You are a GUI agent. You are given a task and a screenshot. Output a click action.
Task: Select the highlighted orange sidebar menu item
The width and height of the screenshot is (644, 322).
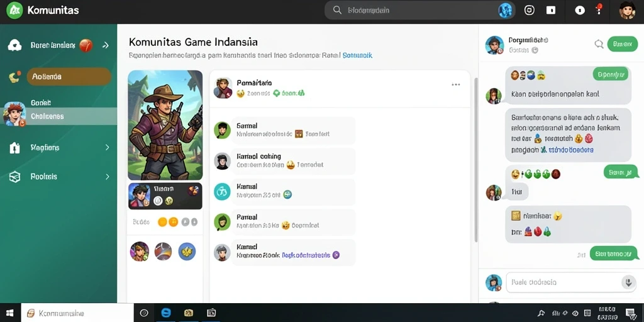pos(69,76)
